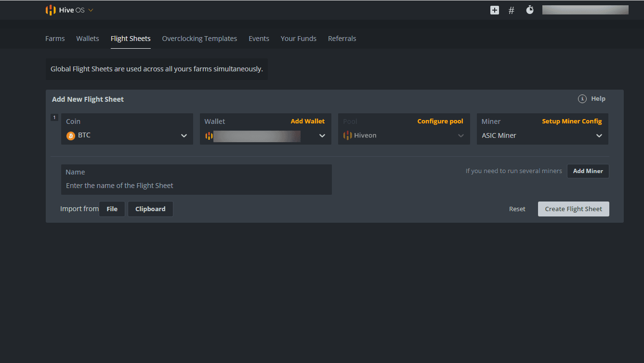Click the row number 1 badge

click(54, 117)
